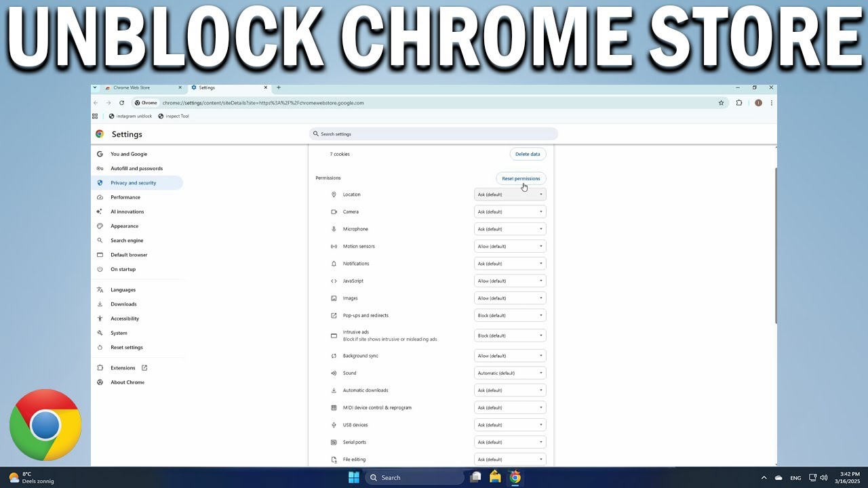
Task: Click the Chrome icon in the taskbar
Action: pos(515,477)
